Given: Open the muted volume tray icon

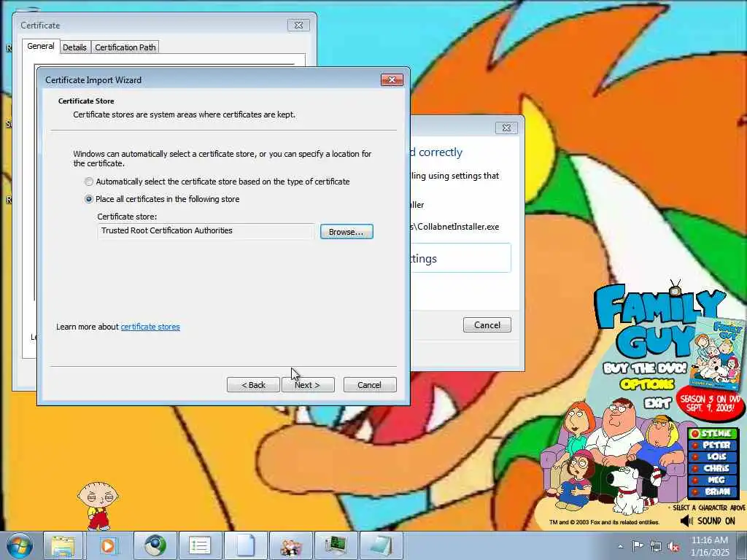Looking at the screenshot, I should pyautogui.click(x=673, y=546).
